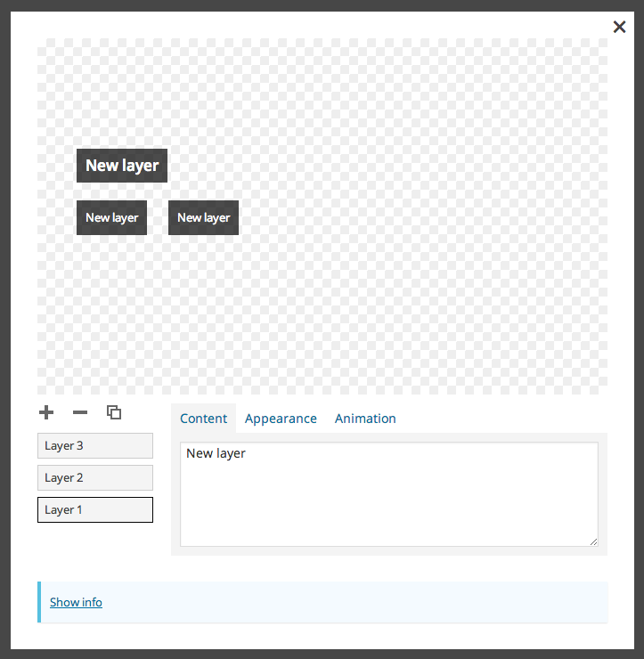Screen dimensions: 644x659
Task: Add a new layer with plus icon
Action: 46,412
